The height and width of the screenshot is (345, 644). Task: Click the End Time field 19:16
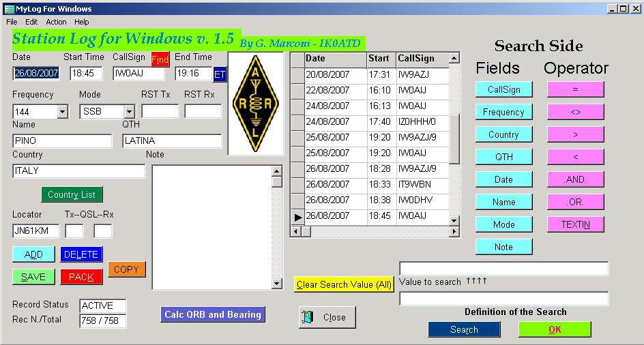(x=194, y=74)
